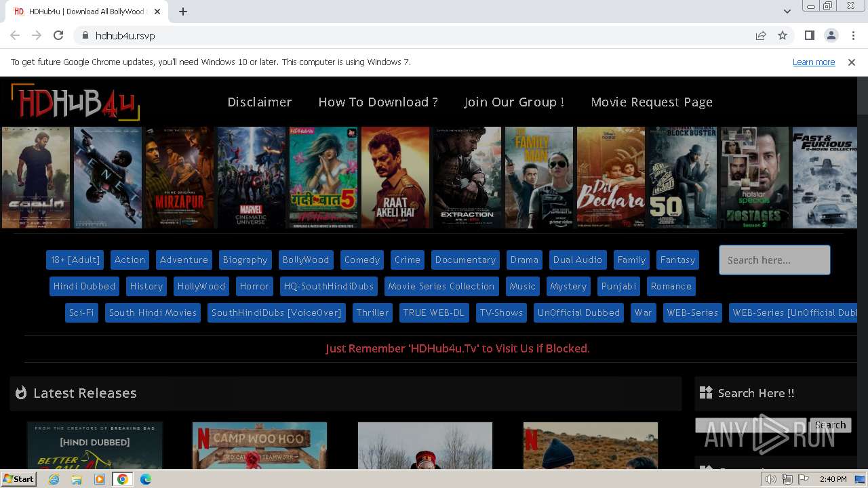Screen dimensions: 868x488
Task: Click the Search button in sidebar
Action: (830, 425)
